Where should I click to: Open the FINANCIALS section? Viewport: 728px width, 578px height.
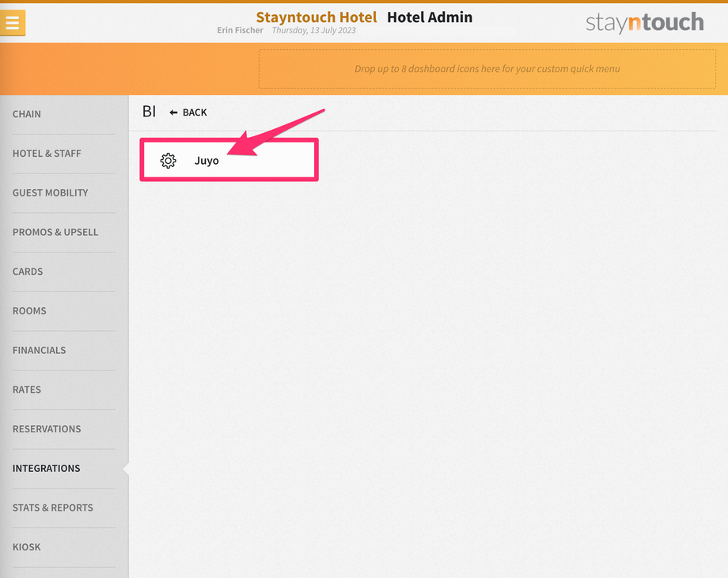tap(39, 350)
